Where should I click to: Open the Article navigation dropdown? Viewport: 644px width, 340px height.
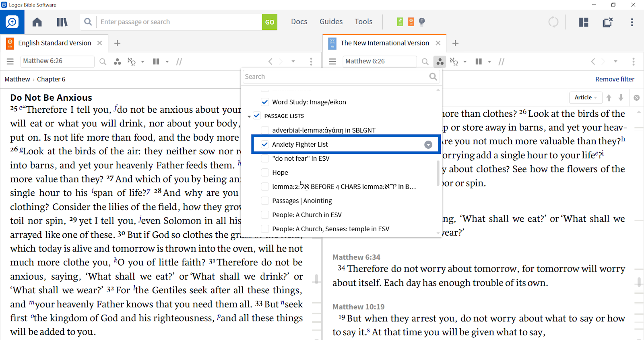pyautogui.click(x=586, y=97)
